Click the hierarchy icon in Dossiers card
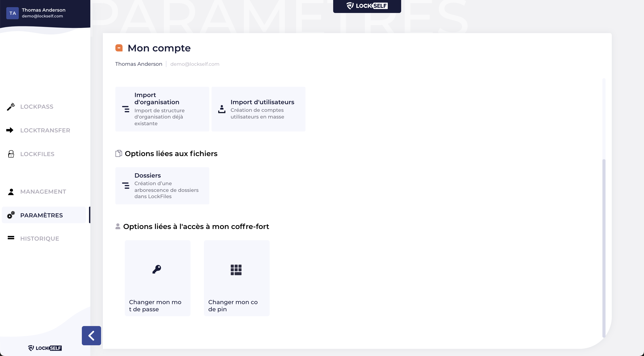This screenshot has width=644, height=356. coord(125,186)
